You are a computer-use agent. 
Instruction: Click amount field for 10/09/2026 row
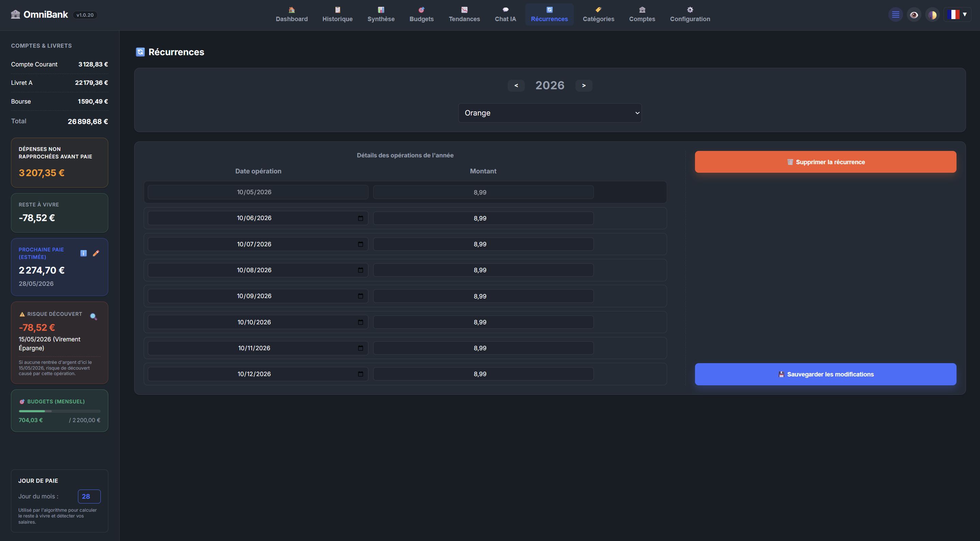click(483, 296)
